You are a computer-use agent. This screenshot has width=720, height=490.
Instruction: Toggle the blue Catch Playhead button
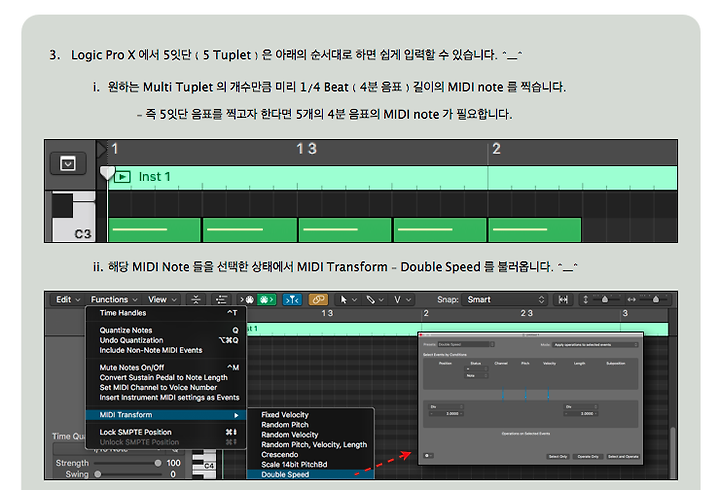292,299
